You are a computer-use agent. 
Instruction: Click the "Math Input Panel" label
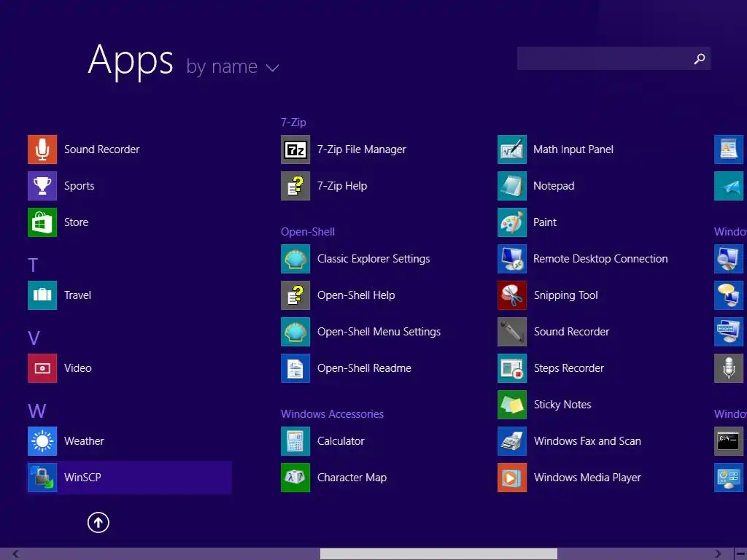point(573,149)
